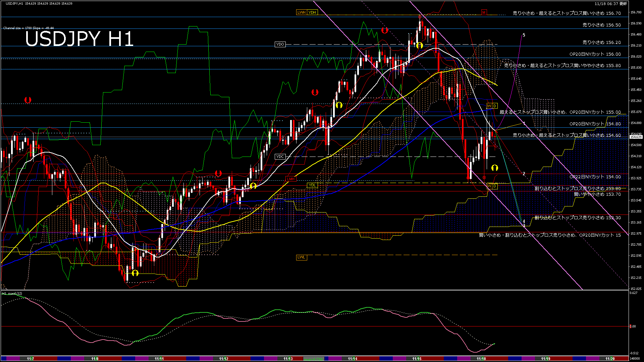Click the red M marker box

[484, 12]
